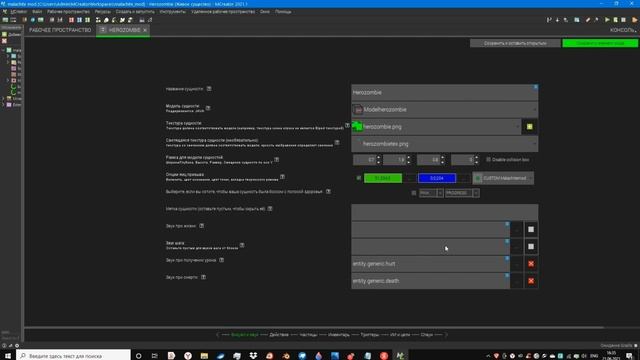Pick the blue spawn egg dots color
The image size is (640, 360).
pos(437,178)
